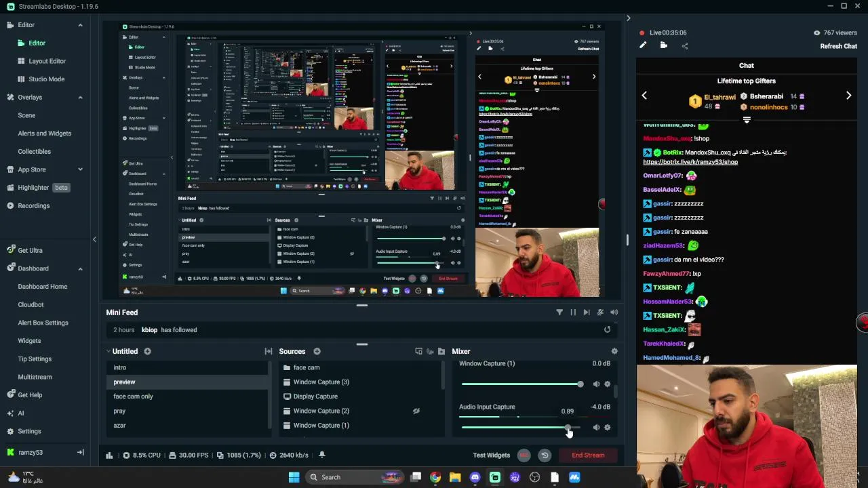Open the Get Ultra page
This screenshot has height=488, width=868.
(x=30, y=250)
